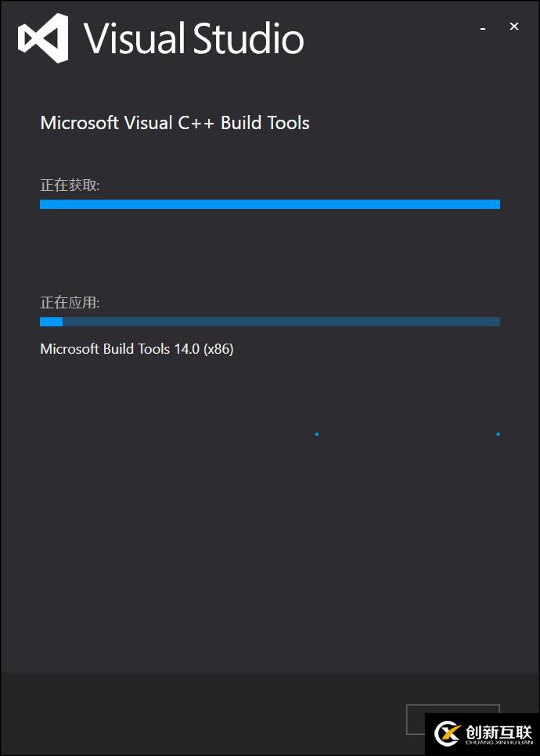Click the "Microsoft Visual C++ Build Tools" heading
The height and width of the screenshot is (756, 540).
click(175, 123)
